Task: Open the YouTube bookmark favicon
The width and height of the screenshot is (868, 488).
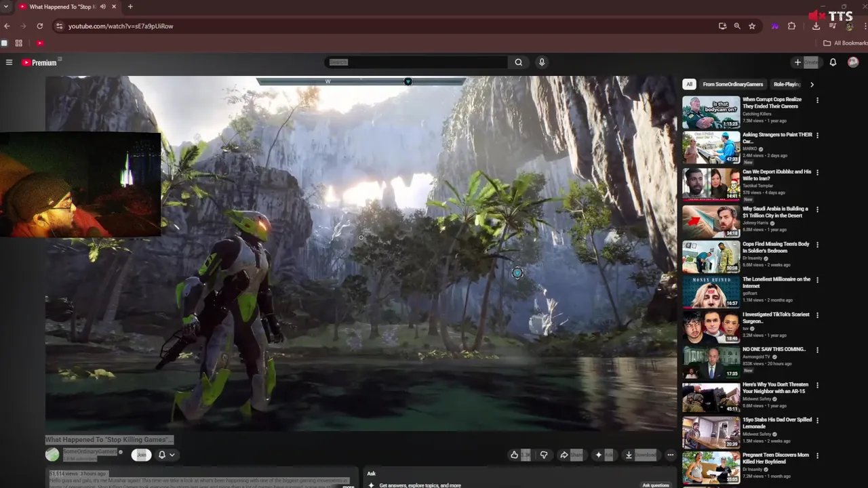Action: point(40,43)
